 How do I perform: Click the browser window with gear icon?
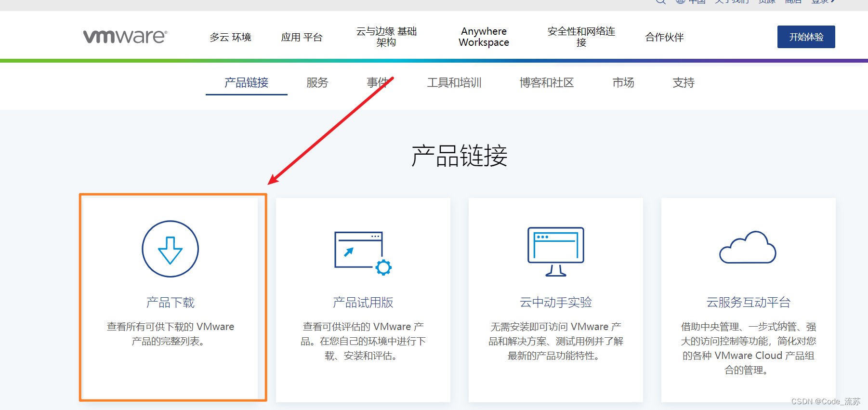coord(363,253)
